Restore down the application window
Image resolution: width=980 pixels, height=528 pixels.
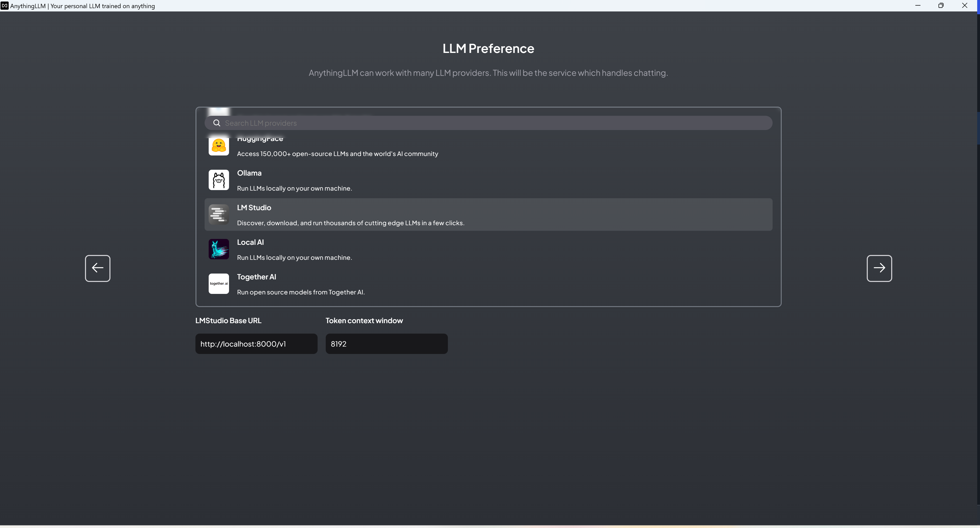941,6
